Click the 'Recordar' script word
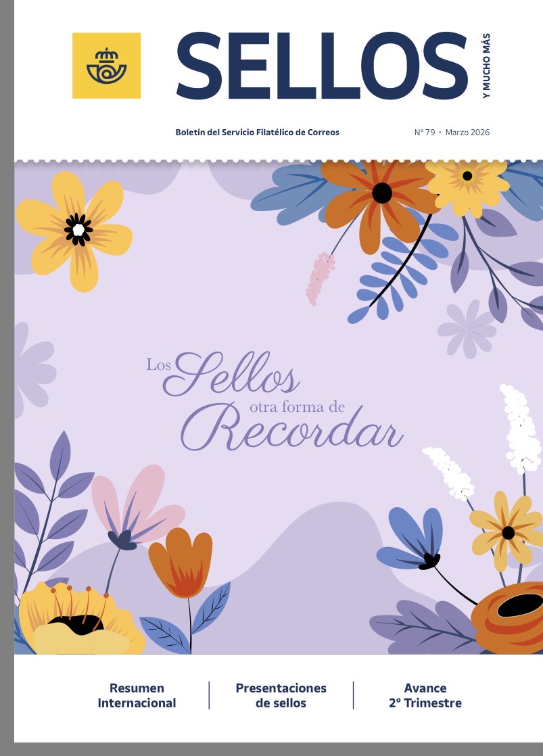Screen dimensions: 543x756 pos(291,428)
